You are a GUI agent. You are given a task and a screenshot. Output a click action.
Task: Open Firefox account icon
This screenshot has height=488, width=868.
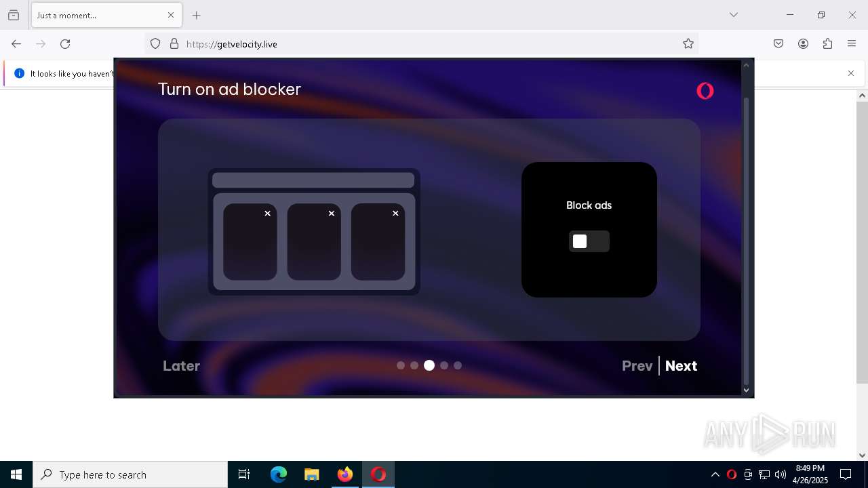tap(803, 44)
